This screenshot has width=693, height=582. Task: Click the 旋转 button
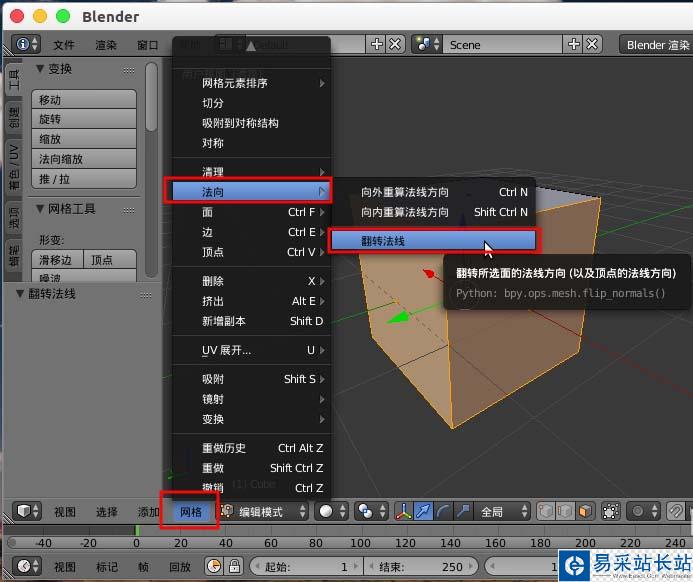coord(84,119)
